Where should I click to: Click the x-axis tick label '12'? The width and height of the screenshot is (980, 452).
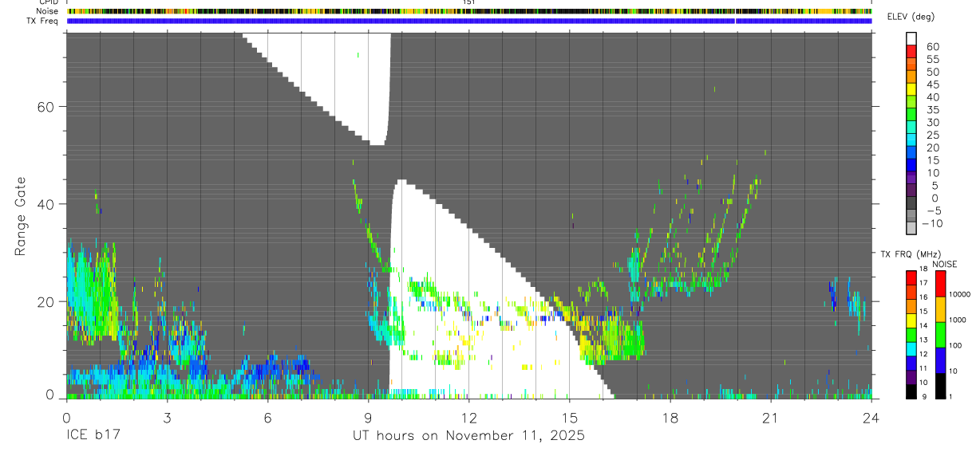point(468,418)
